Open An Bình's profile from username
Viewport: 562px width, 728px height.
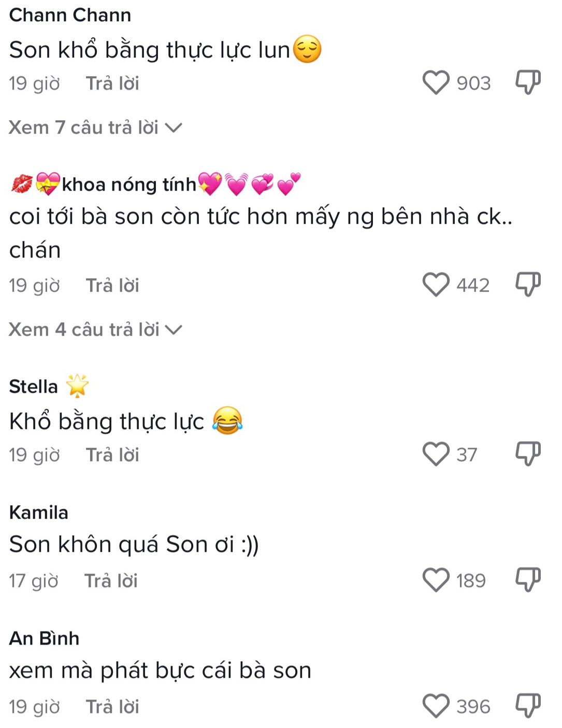coord(45,638)
